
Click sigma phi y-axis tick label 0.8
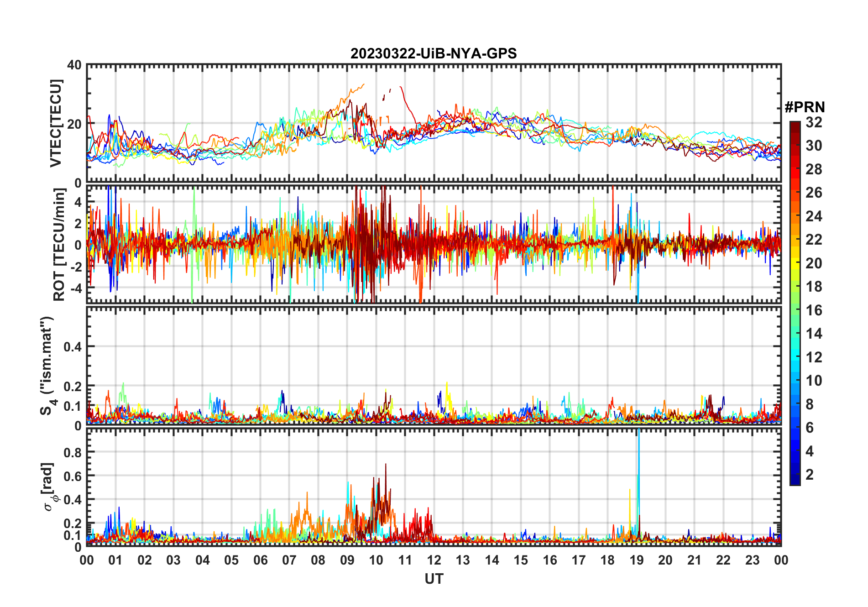point(73,452)
